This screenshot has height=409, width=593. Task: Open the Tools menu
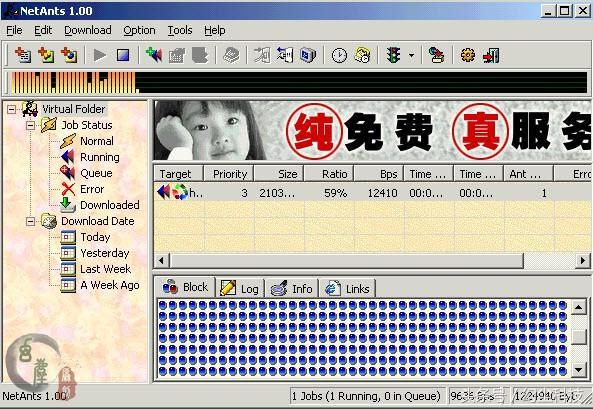tap(180, 30)
